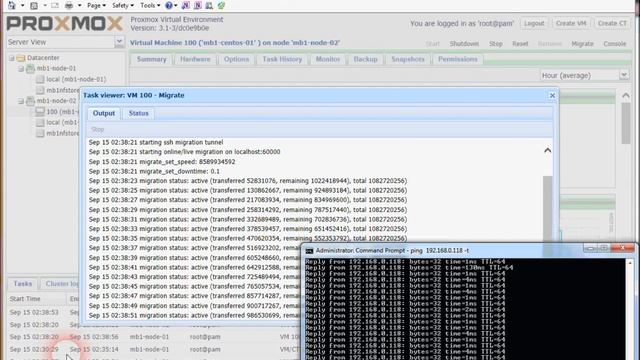
Task: Click the Command Prompt title bar text
Action: (x=392, y=251)
